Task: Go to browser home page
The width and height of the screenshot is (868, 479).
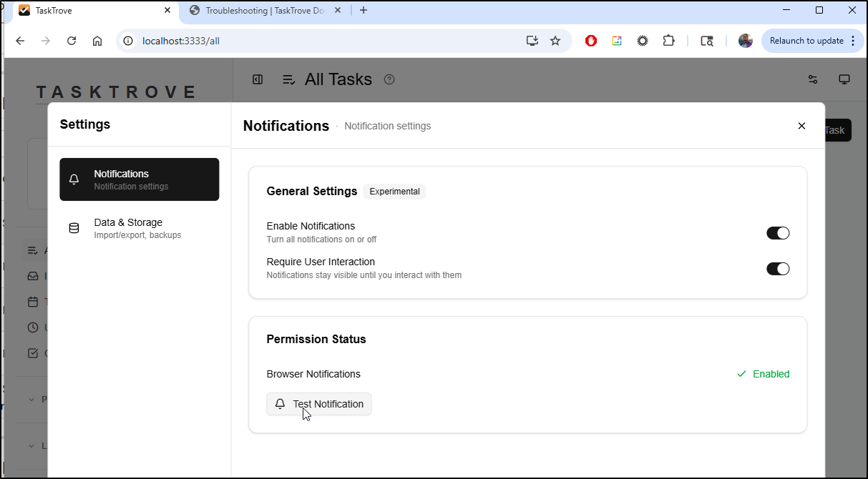Action: tap(97, 41)
